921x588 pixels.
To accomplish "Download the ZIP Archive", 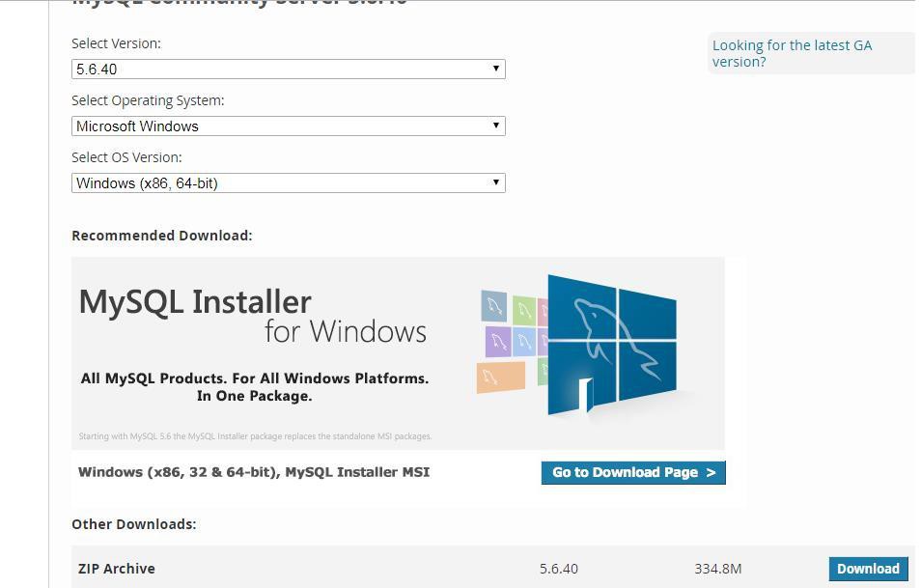I will click(x=868, y=569).
